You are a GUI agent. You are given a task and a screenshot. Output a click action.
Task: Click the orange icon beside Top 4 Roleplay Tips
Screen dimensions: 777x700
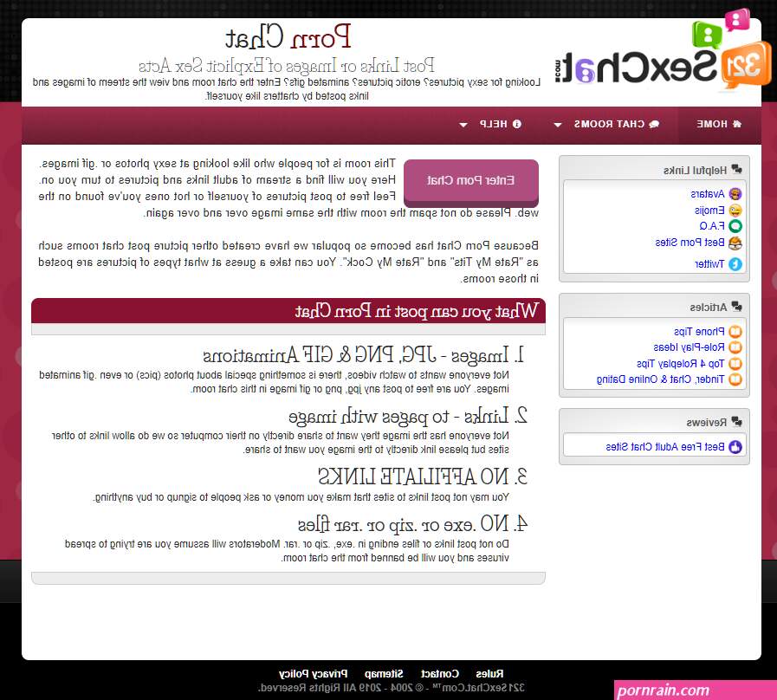coord(735,363)
